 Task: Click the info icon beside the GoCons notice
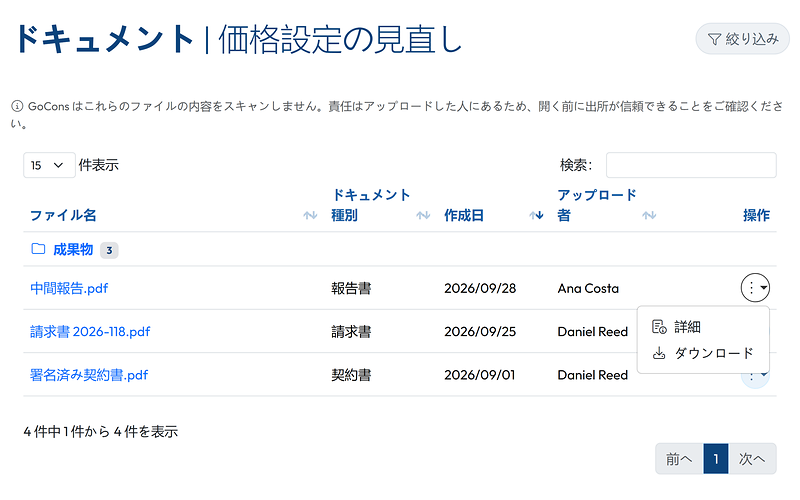coord(17,106)
